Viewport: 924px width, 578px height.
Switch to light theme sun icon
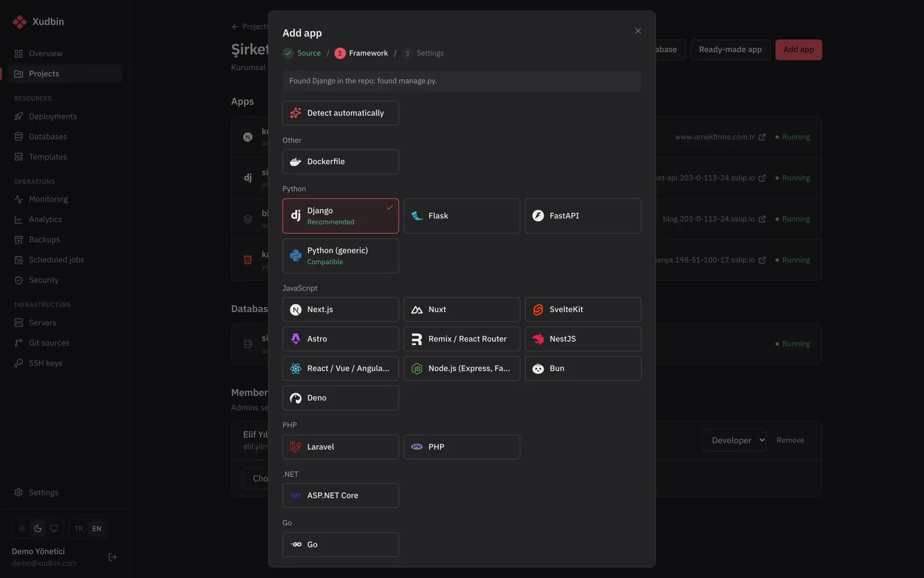click(x=22, y=529)
